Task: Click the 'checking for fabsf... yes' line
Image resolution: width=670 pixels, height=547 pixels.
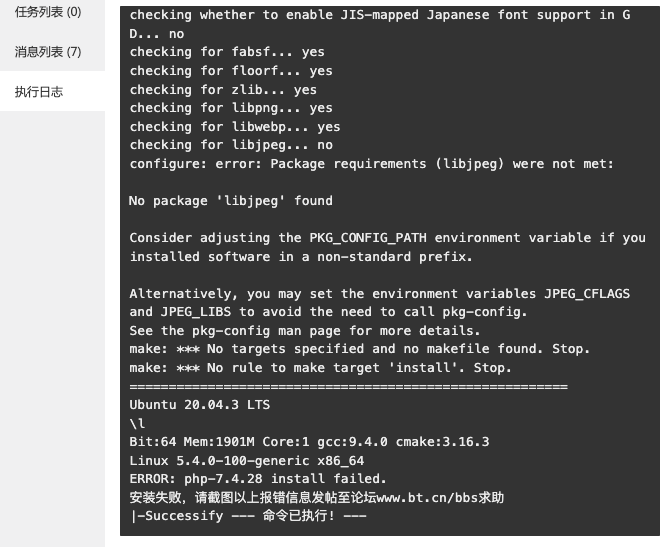Action: (x=227, y=52)
